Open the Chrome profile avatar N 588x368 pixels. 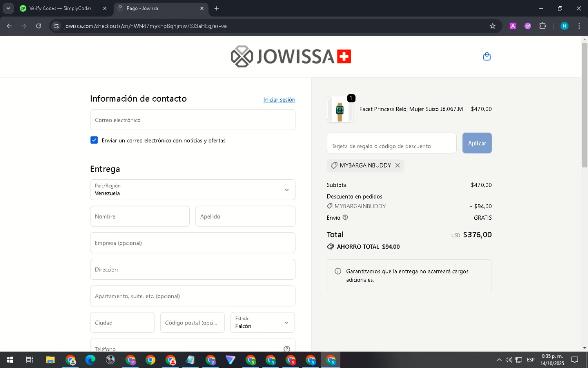[x=564, y=26]
